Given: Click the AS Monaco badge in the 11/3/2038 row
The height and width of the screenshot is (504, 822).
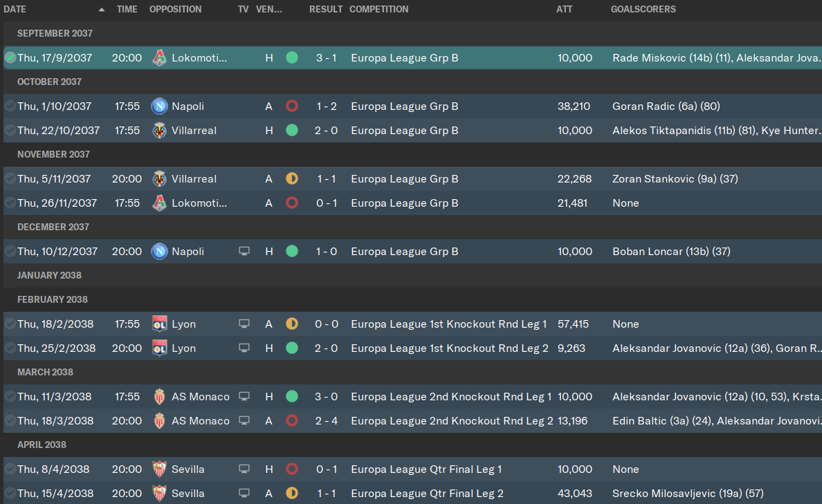Looking at the screenshot, I should [x=159, y=397].
